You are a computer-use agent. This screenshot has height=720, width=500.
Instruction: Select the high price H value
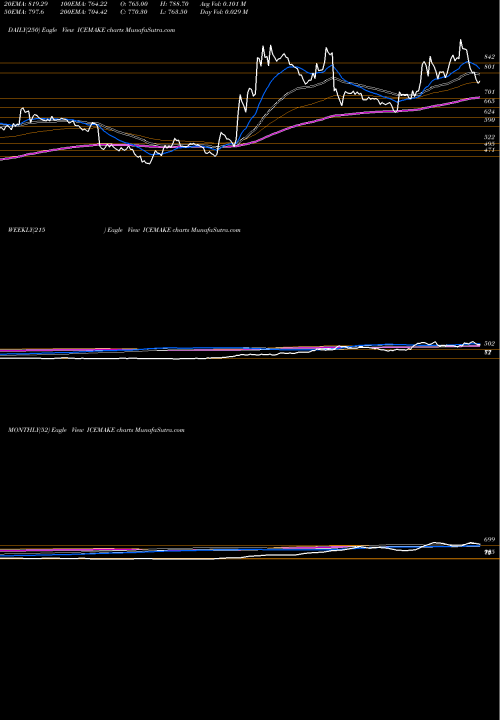[174, 4]
